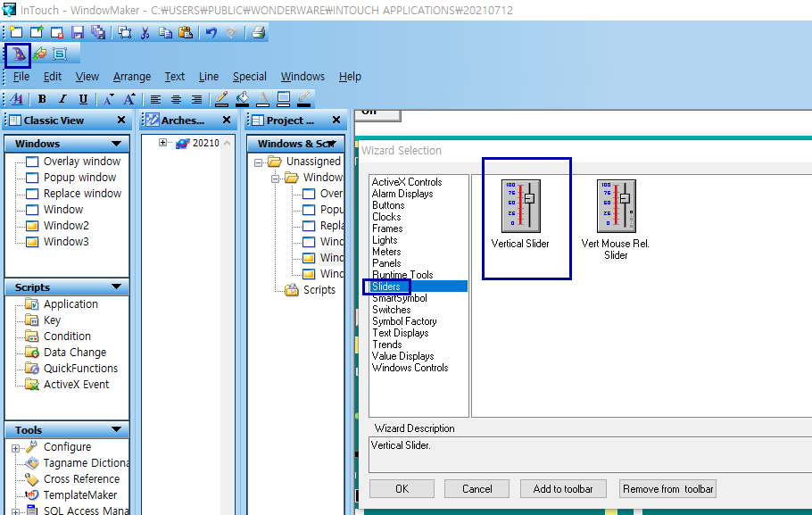Image resolution: width=812 pixels, height=515 pixels.
Task: Click the SmartSymbol S icon
Action: 60,54
